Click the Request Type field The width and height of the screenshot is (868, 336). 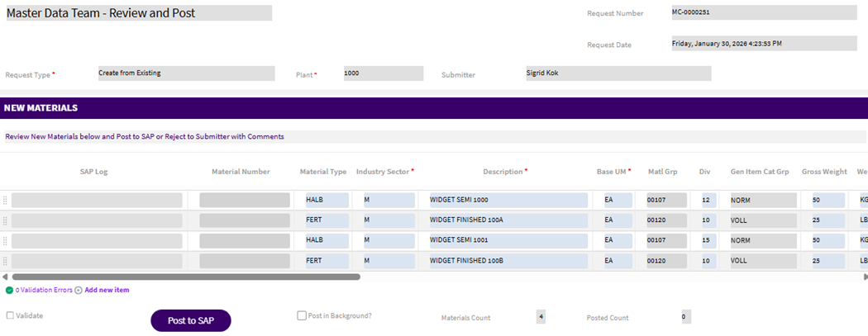pos(186,73)
